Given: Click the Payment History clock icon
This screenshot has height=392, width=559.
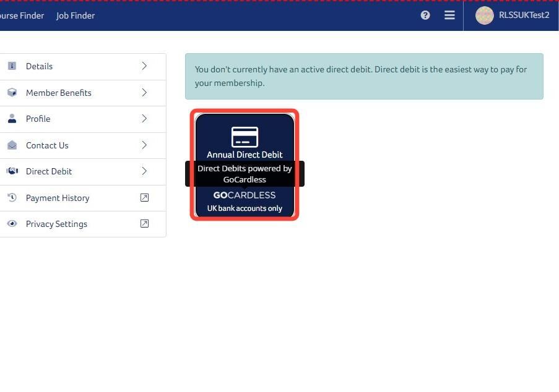Looking at the screenshot, I should (x=12, y=198).
